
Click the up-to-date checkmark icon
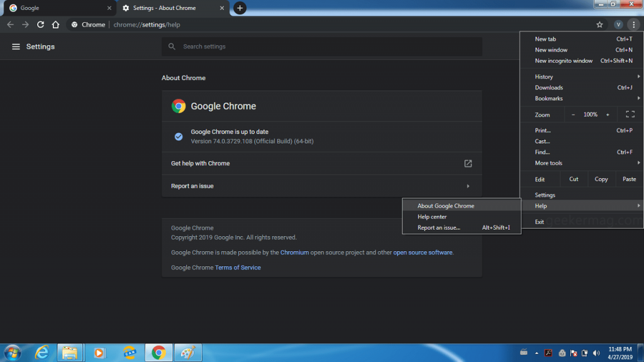179,137
